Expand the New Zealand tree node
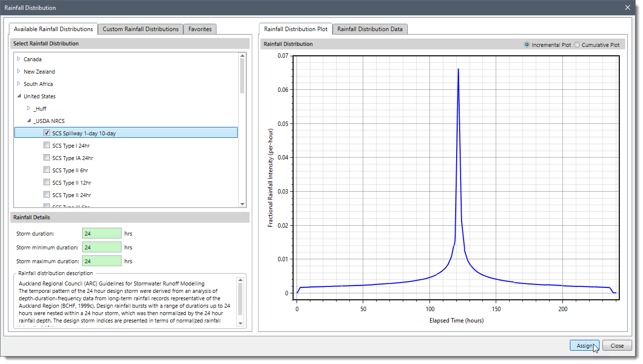Screen dimensions: 643x364 pyautogui.click(x=19, y=71)
